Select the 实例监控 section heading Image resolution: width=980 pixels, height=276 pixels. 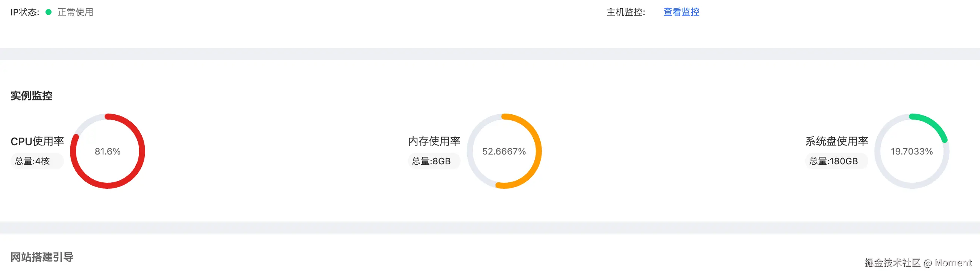tap(32, 96)
